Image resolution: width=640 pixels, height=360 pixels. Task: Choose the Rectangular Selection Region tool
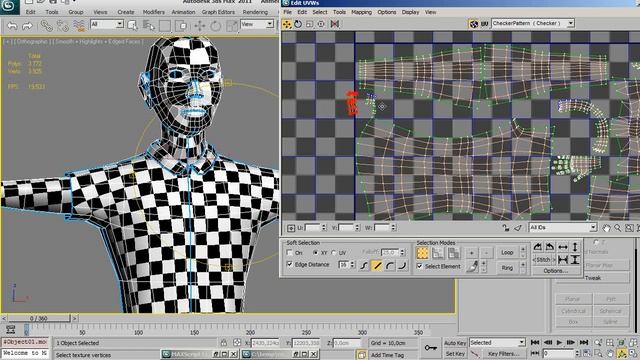pyautogui.click(x=165, y=26)
